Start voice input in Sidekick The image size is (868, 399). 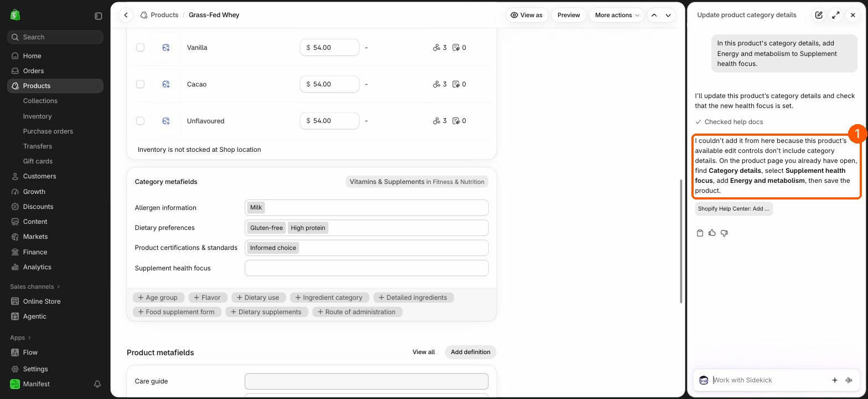(x=849, y=380)
